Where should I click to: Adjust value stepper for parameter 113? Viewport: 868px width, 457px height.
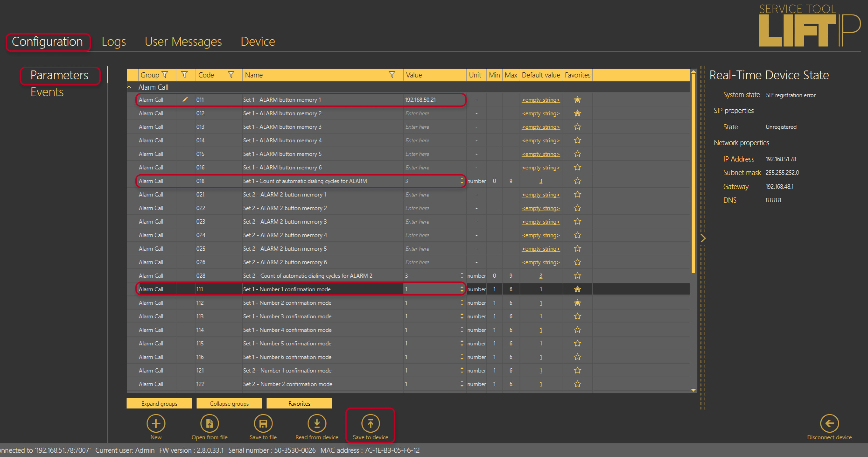pos(462,316)
